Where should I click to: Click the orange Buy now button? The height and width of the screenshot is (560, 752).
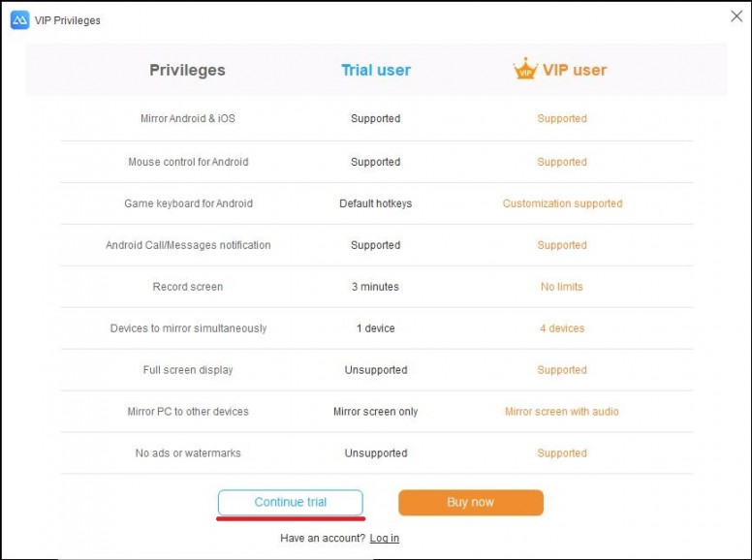pos(470,502)
